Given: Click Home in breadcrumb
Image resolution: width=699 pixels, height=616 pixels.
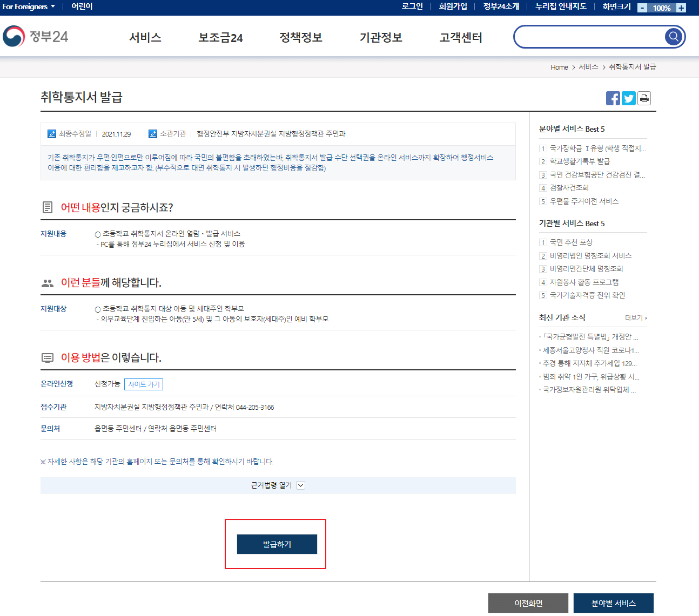Looking at the screenshot, I should point(559,67).
